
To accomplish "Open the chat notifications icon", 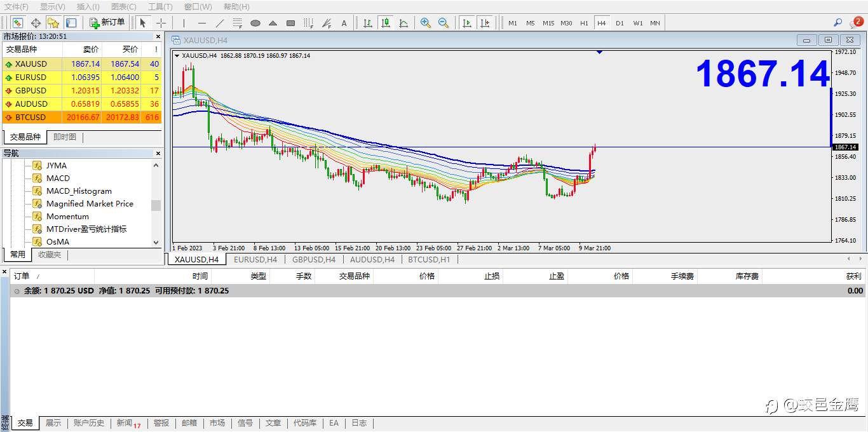I will point(856,23).
